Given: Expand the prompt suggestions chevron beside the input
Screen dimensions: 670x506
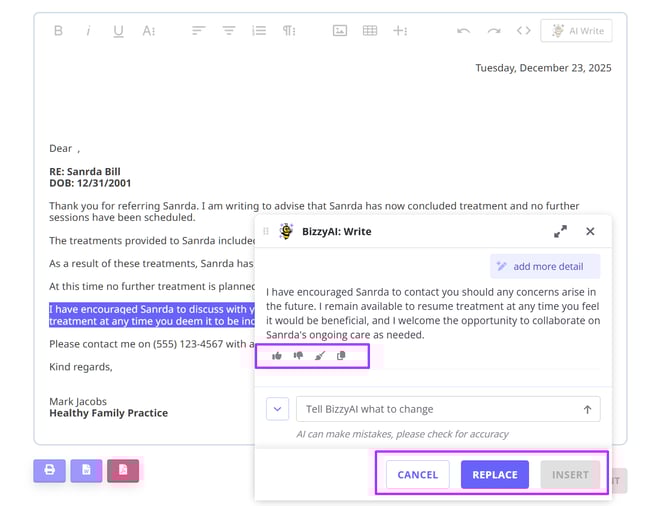Looking at the screenshot, I should click(x=278, y=409).
